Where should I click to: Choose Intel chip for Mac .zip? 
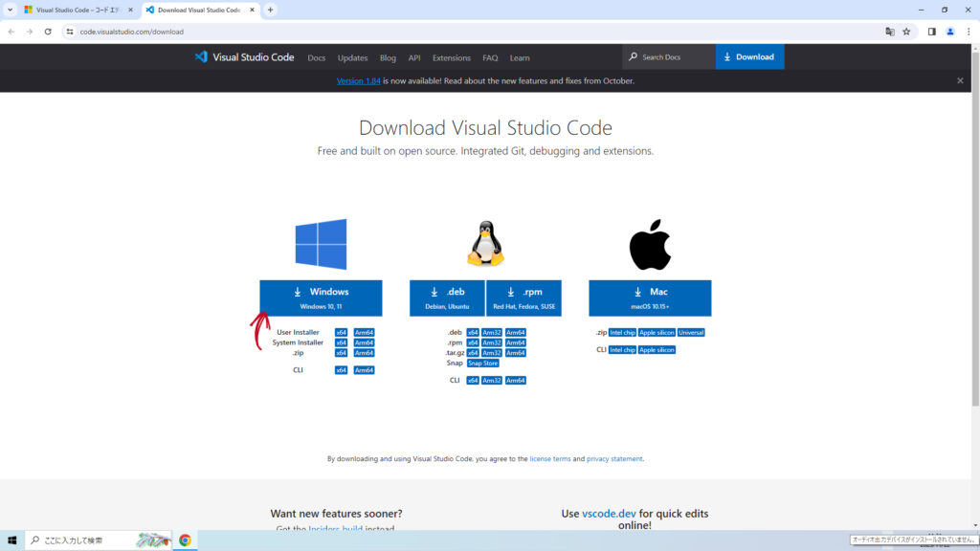click(622, 332)
